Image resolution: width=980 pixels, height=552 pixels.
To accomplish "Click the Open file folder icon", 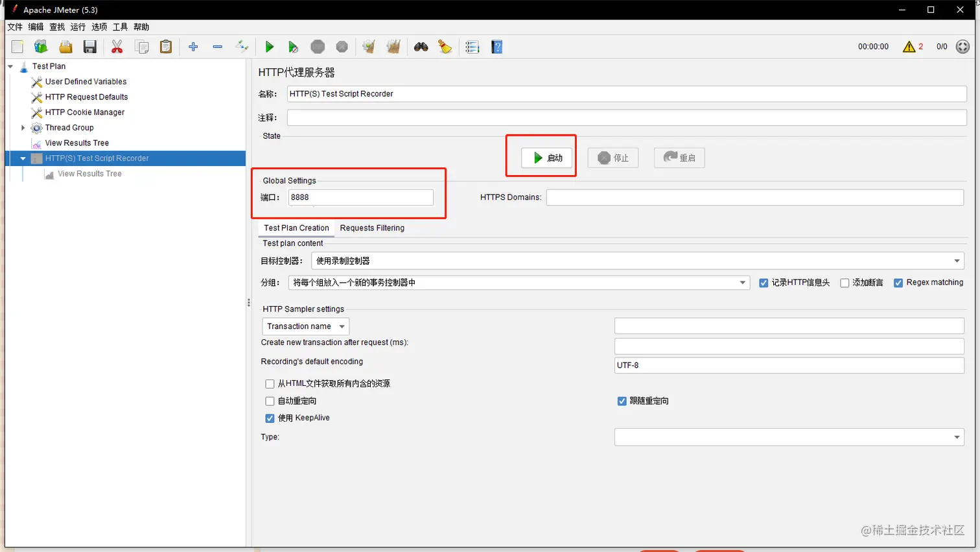I will point(65,47).
